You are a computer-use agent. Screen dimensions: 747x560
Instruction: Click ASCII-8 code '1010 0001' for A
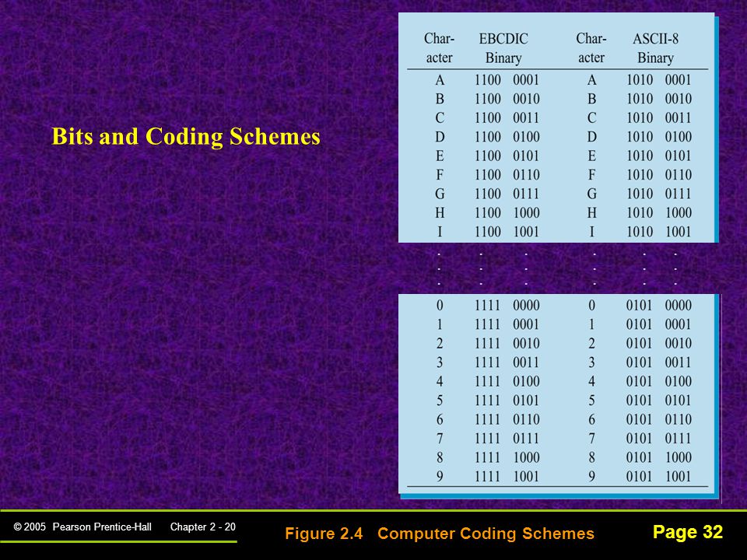[659, 80]
